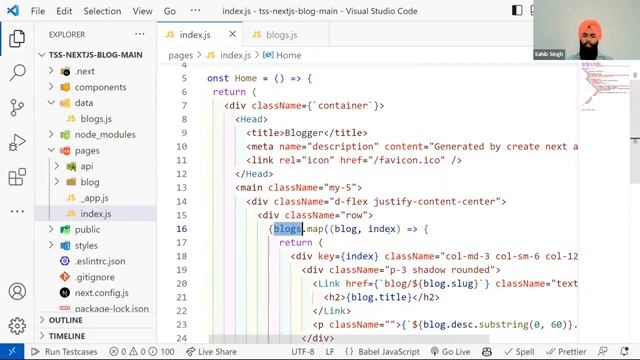The width and height of the screenshot is (640, 360).
Task: Show additional activity bar views ellipsis
Action: pos(17,211)
